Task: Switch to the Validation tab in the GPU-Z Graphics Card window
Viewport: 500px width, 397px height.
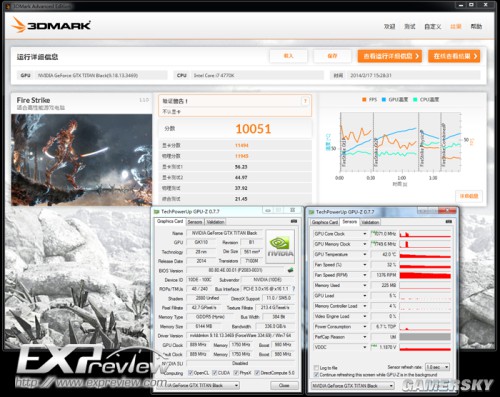Action: click(x=215, y=222)
